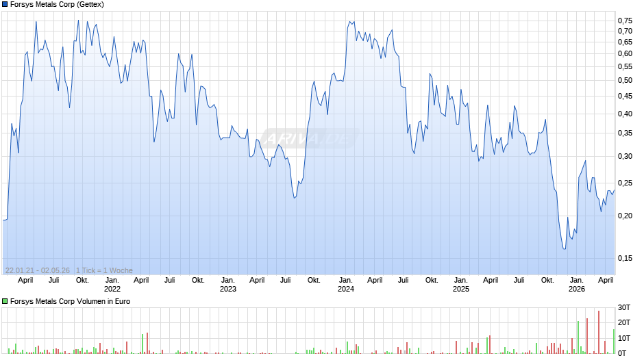The width and height of the screenshot is (644, 360).
Task: Click the 0,20 price axis label
Action: tap(625, 216)
